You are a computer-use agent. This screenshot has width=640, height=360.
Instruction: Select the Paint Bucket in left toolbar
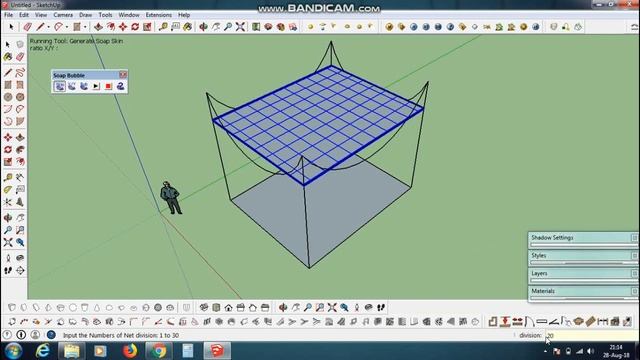(8, 57)
